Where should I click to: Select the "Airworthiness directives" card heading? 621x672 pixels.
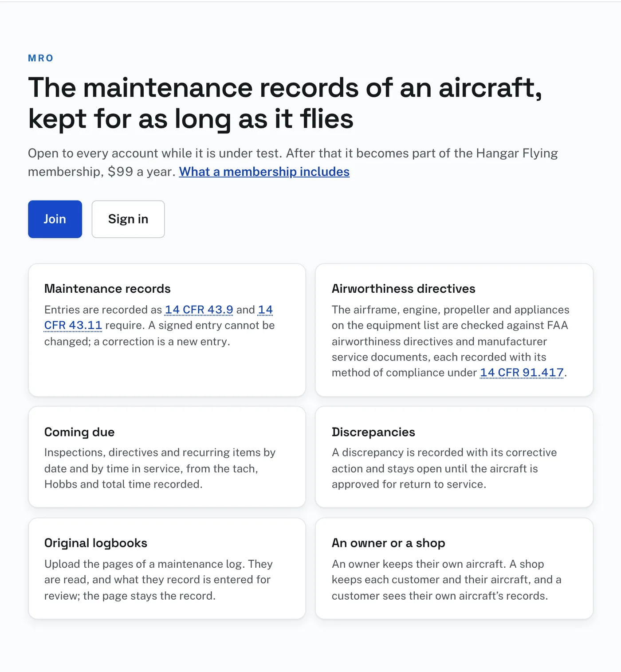pyautogui.click(x=404, y=289)
